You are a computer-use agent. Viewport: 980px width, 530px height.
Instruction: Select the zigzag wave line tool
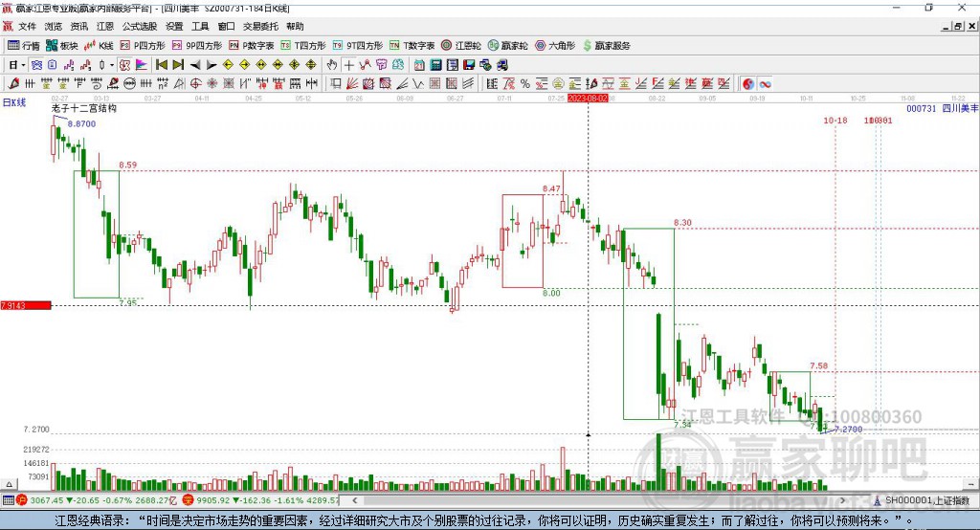click(418, 83)
